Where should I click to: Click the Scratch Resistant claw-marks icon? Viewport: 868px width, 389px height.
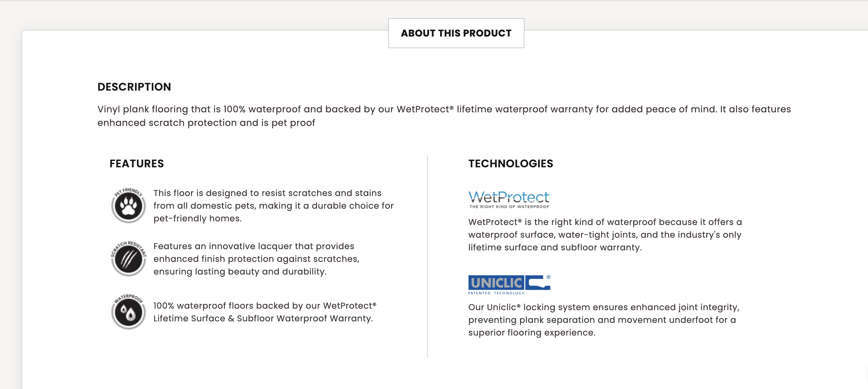(128, 259)
